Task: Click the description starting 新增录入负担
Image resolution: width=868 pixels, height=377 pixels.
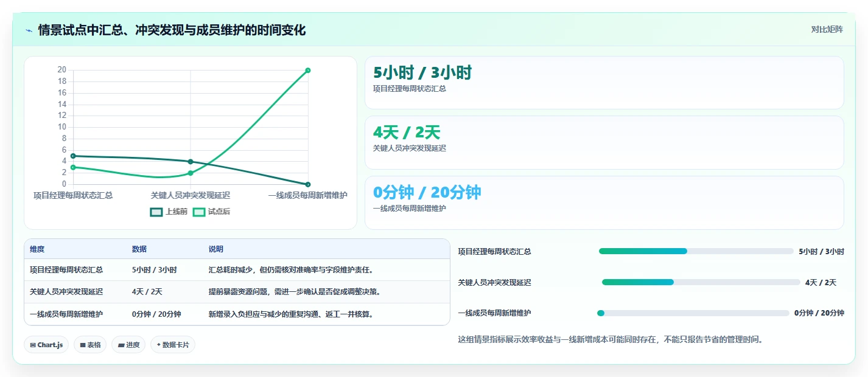Action: pyautogui.click(x=291, y=314)
